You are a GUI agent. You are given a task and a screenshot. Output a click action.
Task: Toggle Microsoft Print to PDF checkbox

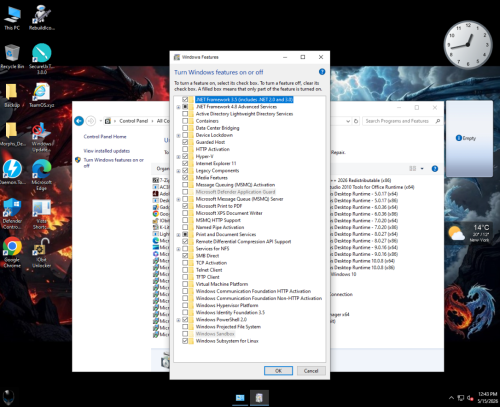[185, 206]
